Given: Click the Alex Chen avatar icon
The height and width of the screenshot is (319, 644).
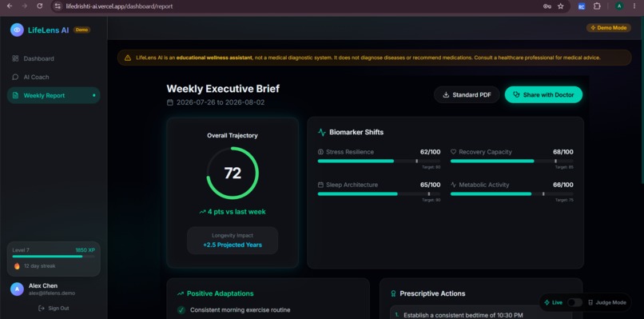Looking at the screenshot, I should click(17, 289).
